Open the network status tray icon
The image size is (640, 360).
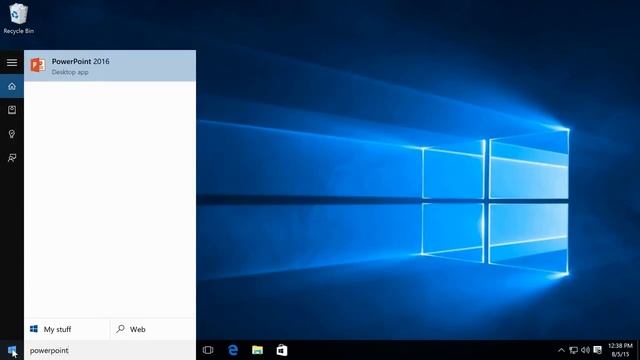[573, 350]
